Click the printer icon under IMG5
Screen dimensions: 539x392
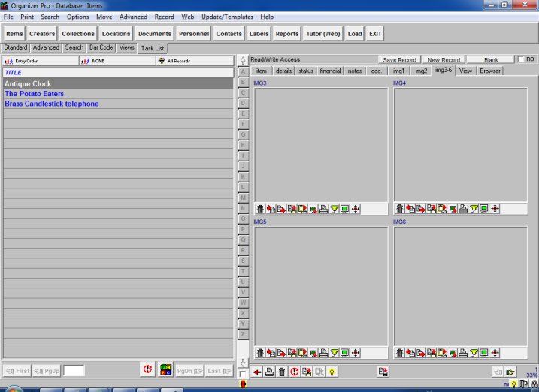[323, 352]
